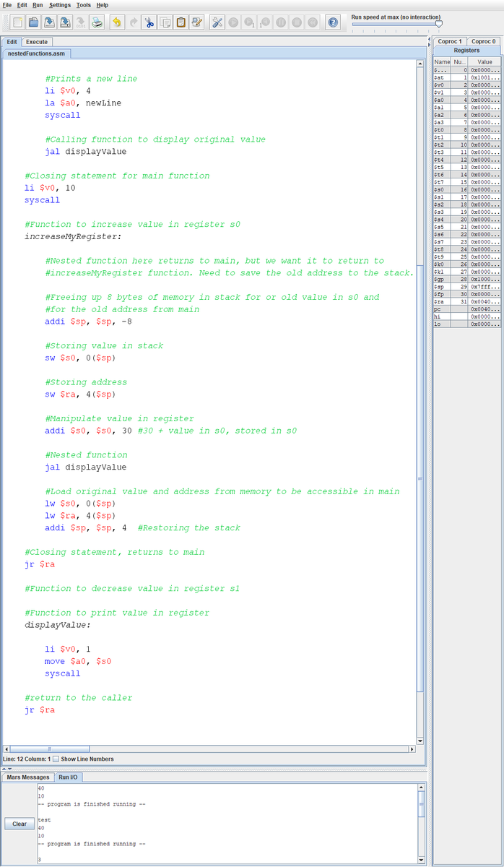The width and height of the screenshot is (504, 867).
Task: Open the Tools menu
Action: (84, 5)
